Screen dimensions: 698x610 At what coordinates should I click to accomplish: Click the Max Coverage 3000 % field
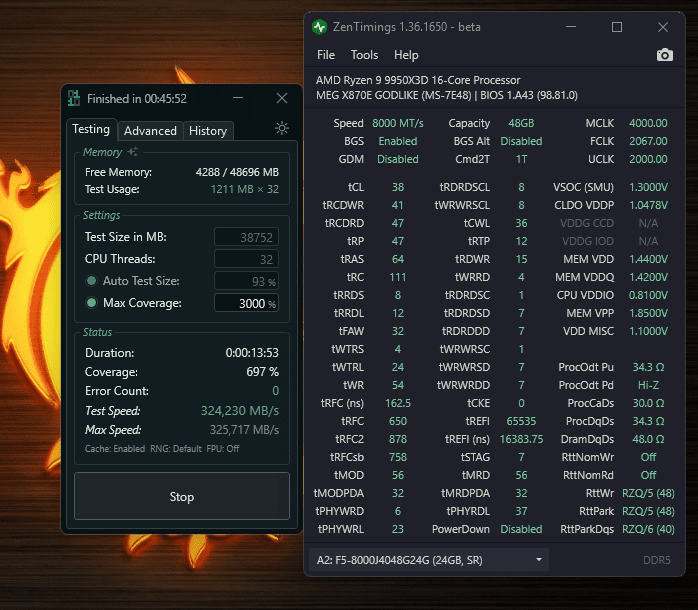(x=246, y=303)
